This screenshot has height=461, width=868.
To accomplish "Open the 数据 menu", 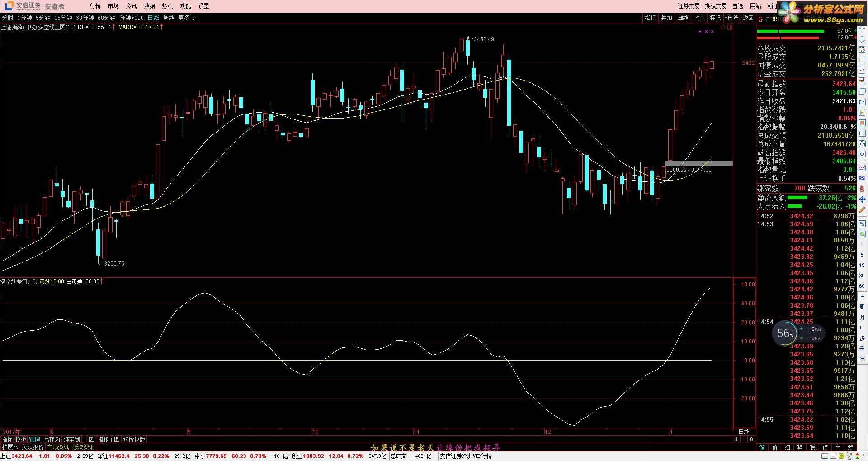I will tap(149, 6).
